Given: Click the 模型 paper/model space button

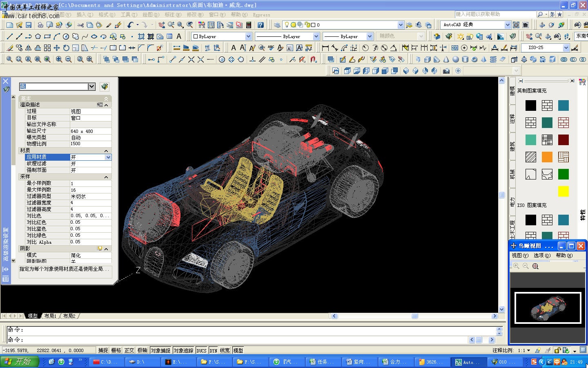Looking at the screenshot, I should click(238, 350).
